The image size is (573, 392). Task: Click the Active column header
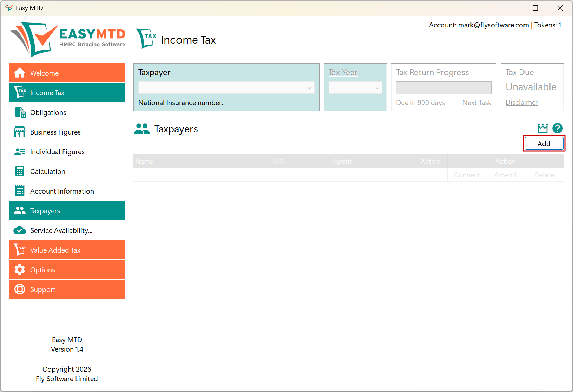point(430,161)
